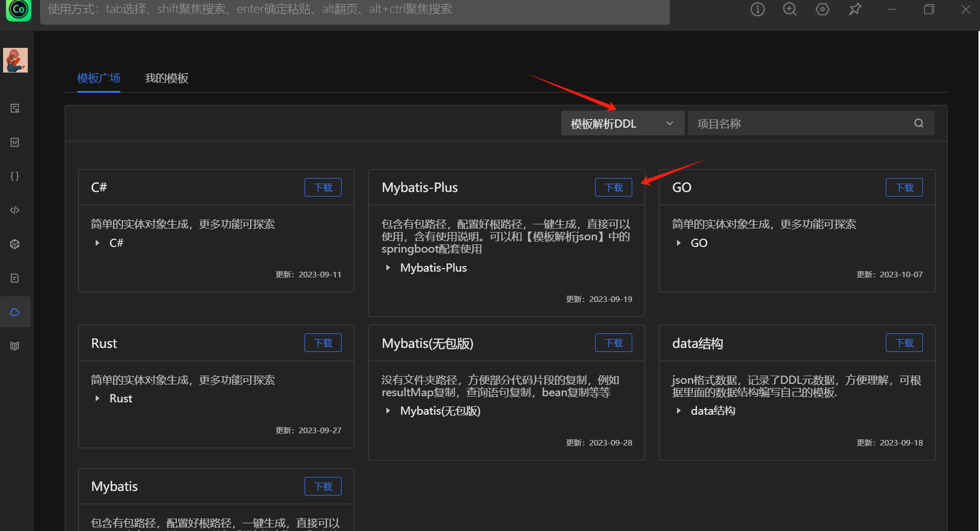Viewport: 980px width, 531px height.
Task: Click the green Co app logo
Action: tap(19, 9)
